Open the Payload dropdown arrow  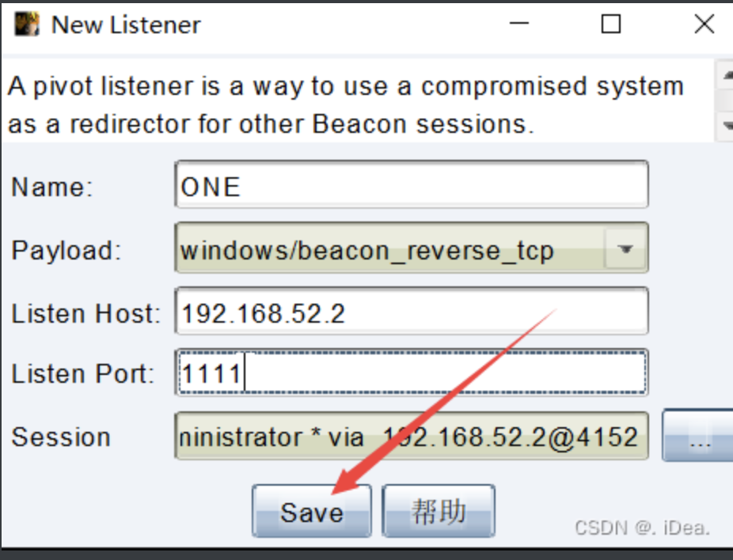(x=626, y=249)
